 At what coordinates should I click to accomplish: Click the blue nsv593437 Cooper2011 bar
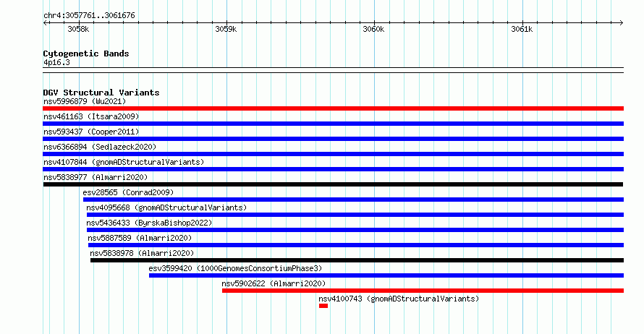click(333, 139)
